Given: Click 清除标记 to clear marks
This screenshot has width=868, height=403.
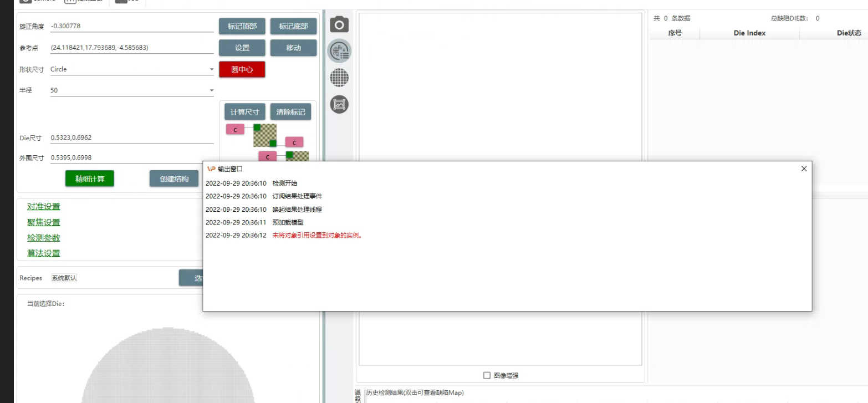Looking at the screenshot, I should click(x=290, y=111).
